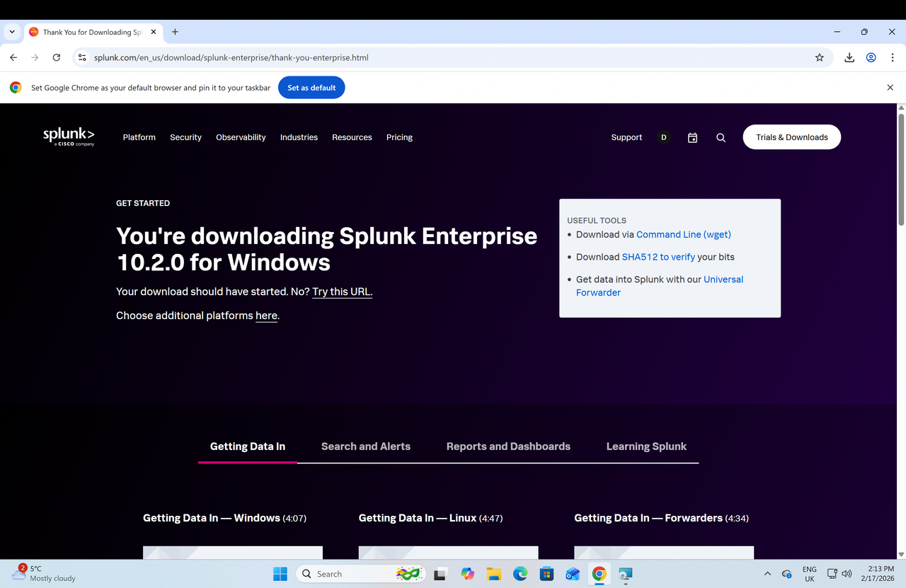
Task: Click the Windows taskbar Search box
Action: [360, 574]
